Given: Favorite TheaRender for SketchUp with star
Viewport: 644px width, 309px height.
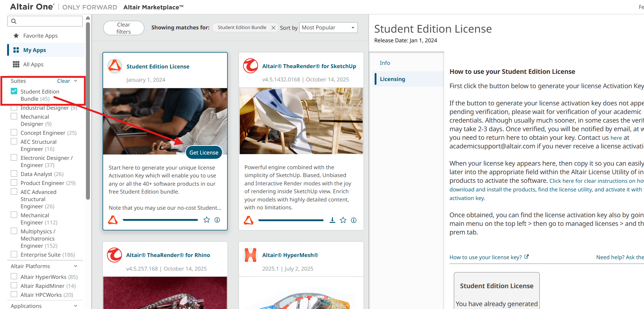Looking at the screenshot, I should click(x=343, y=220).
